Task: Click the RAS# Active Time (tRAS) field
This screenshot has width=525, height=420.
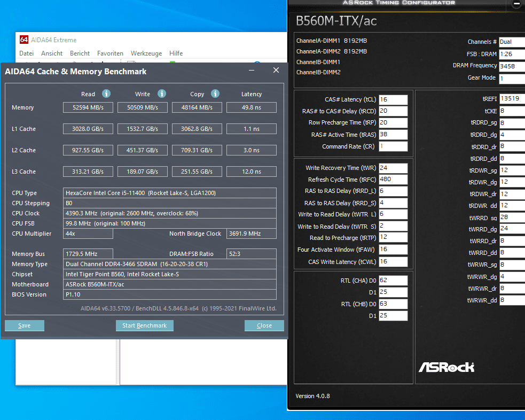Action: pyautogui.click(x=394, y=134)
